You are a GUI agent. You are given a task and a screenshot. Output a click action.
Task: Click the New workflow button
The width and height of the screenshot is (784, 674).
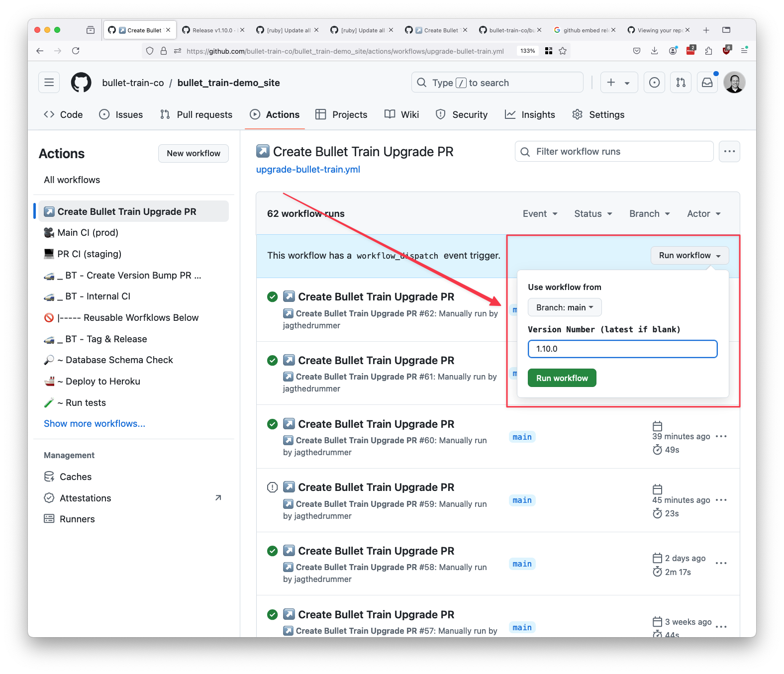click(194, 153)
